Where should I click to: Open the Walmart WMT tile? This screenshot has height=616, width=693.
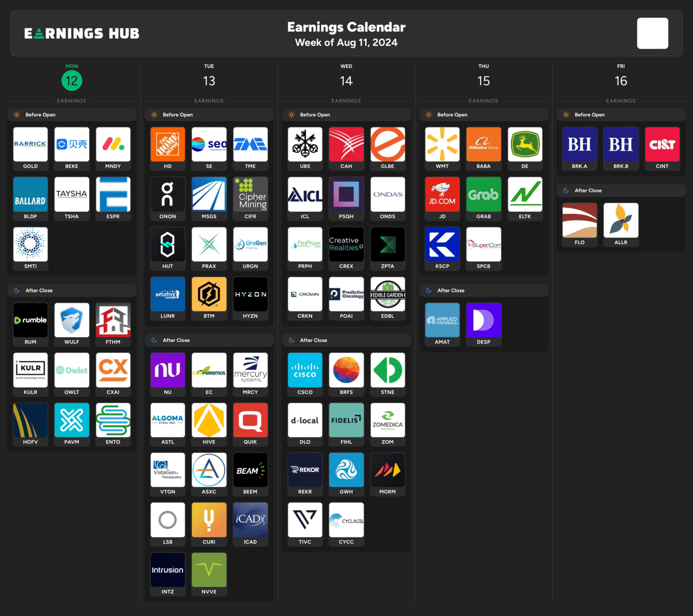443,149
